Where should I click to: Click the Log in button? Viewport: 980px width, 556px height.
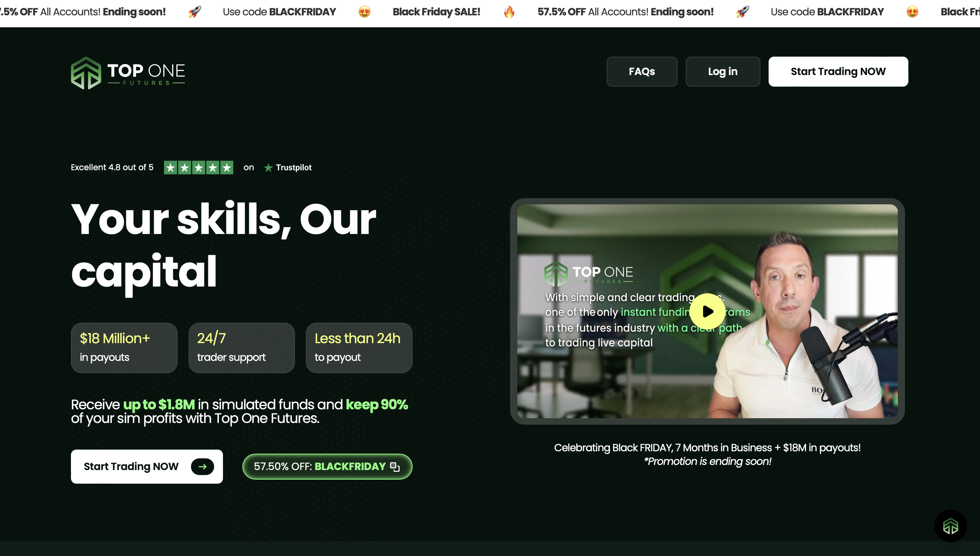click(x=723, y=72)
